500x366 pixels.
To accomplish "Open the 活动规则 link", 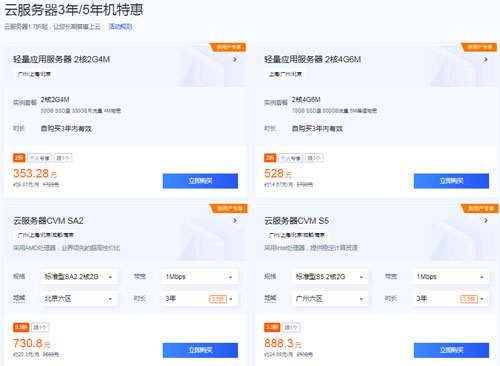I will (120, 26).
